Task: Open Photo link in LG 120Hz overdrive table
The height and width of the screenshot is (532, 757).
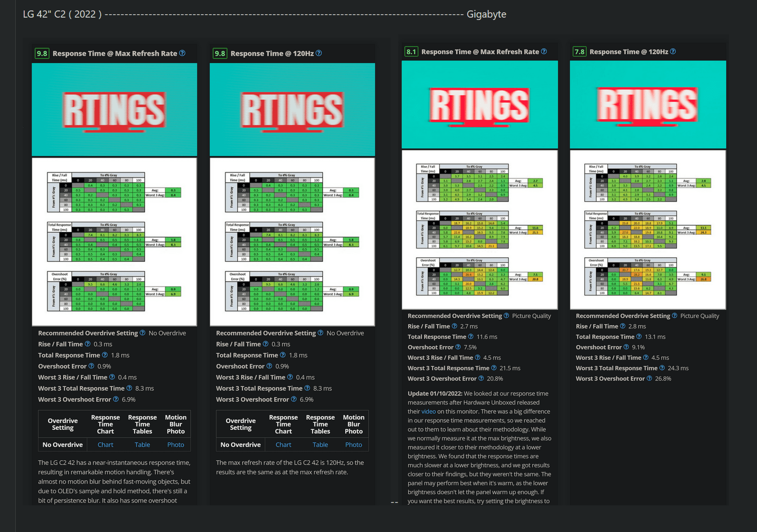Action: tap(354, 445)
